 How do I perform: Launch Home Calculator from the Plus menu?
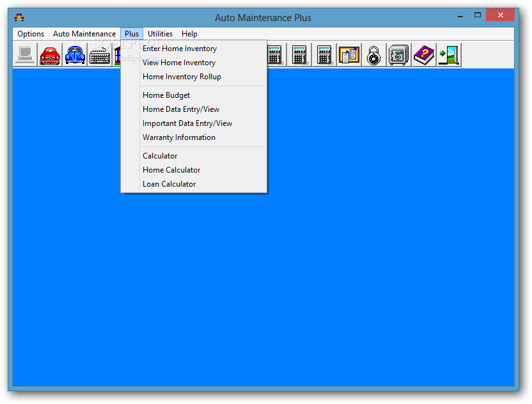[194, 170]
